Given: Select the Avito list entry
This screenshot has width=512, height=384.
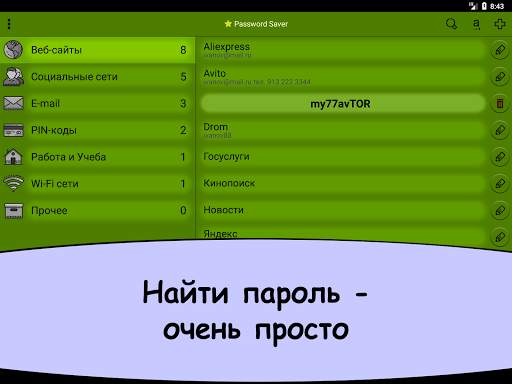Looking at the screenshot, I should (x=343, y=77).
